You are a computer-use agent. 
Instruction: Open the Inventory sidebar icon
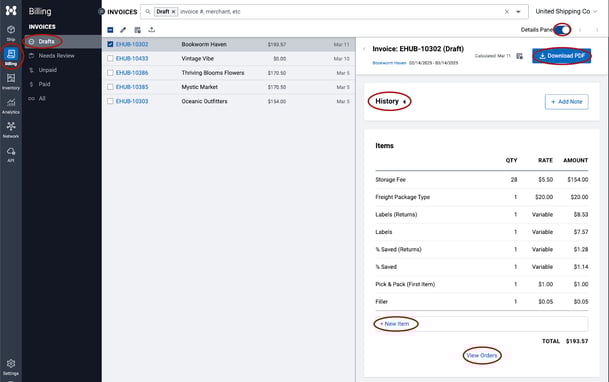(x=11, y=82)
